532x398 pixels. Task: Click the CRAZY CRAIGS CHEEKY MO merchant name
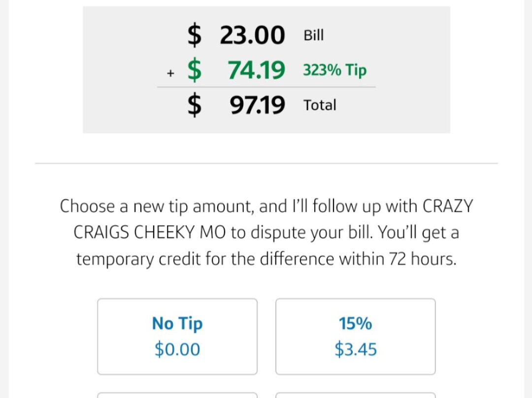[150, 232]
